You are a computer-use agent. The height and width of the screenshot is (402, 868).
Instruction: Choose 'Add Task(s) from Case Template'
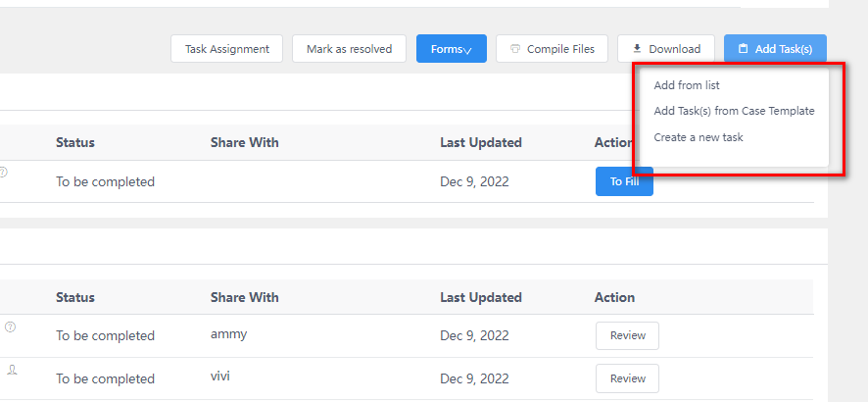[734, 111]
